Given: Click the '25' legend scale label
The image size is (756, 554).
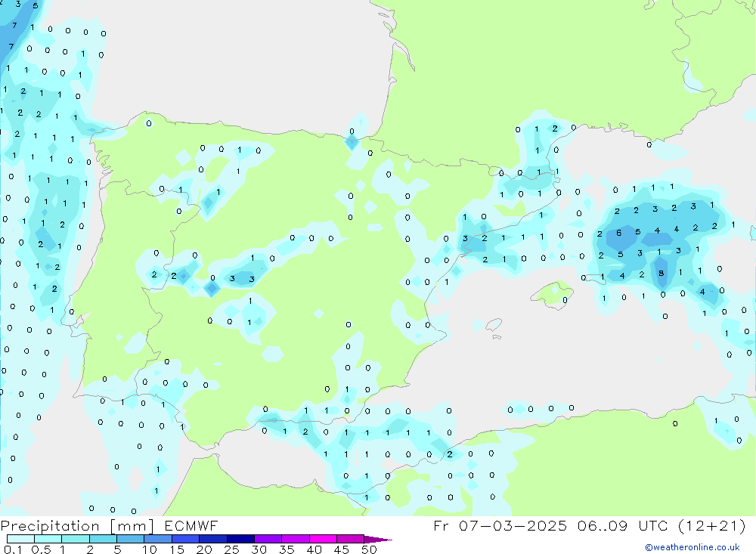Looking at the screenshot, I should point(231,549).
